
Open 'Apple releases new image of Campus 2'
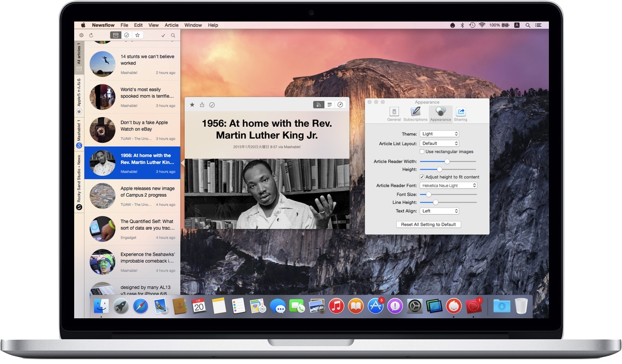point(132,196)
